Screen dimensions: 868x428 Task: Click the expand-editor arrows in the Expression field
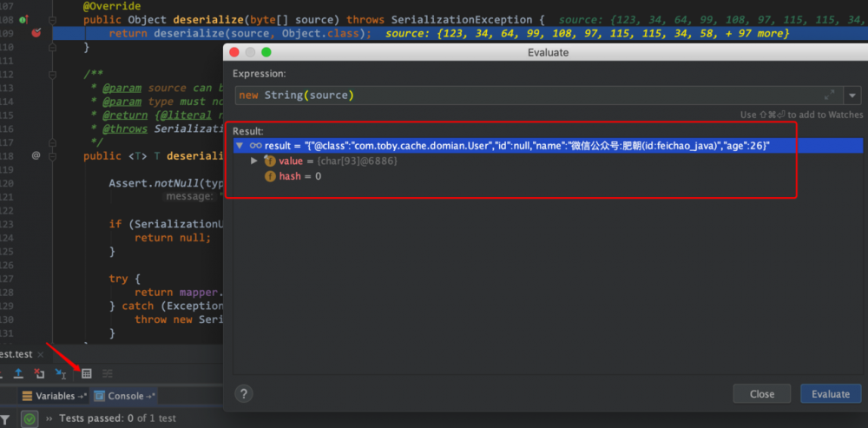pyautogui.click(x=829, y=95)
